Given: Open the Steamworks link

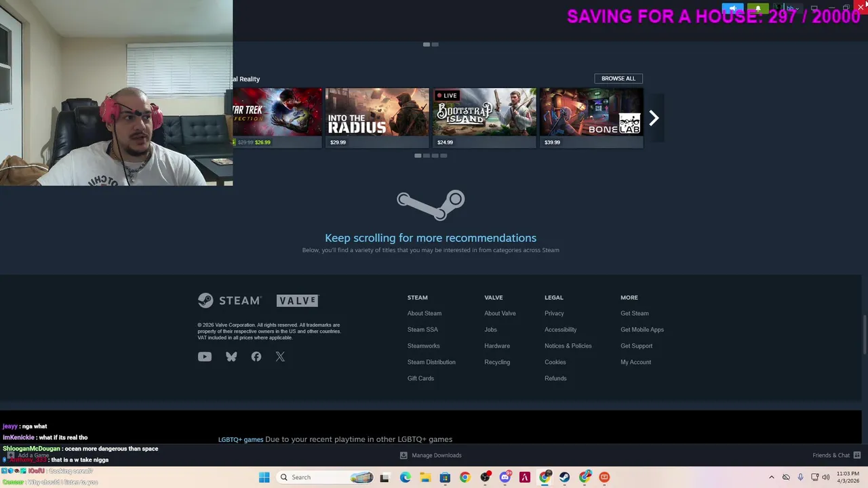Looking at the screenshot, I should click(x=424, y=346).
